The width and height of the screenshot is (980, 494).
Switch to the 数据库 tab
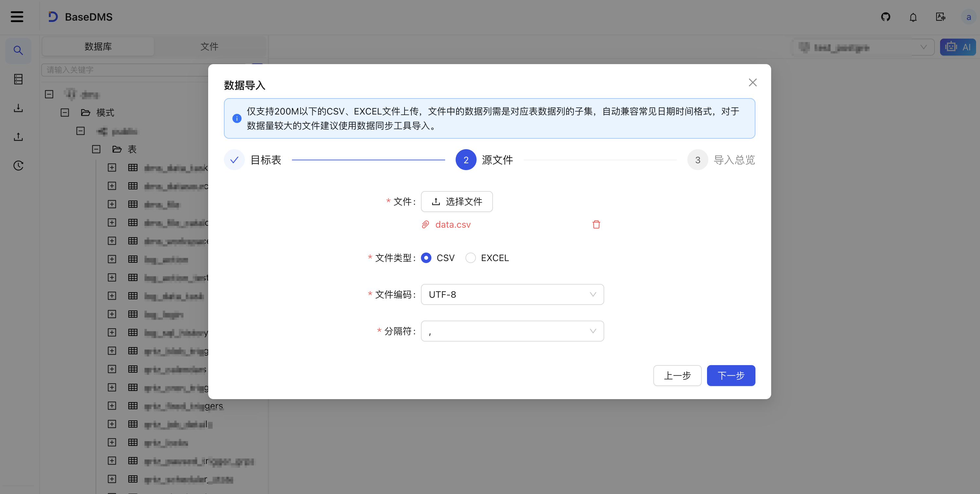click(x=98, y=46)
